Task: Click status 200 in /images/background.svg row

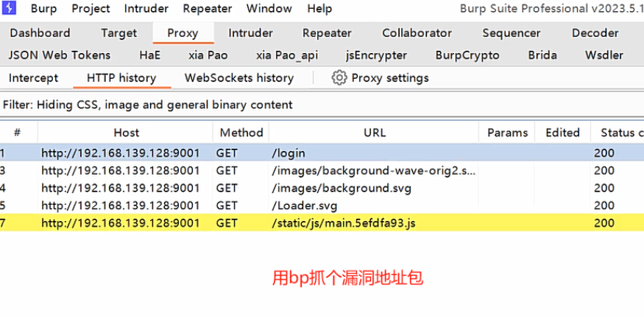Action: tap(604, 188)
